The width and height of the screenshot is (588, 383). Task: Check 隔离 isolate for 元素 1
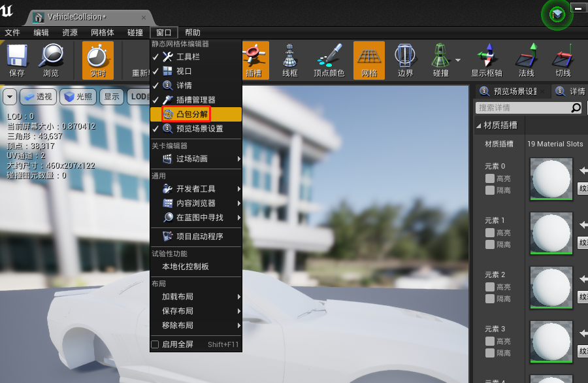(490, 244)
